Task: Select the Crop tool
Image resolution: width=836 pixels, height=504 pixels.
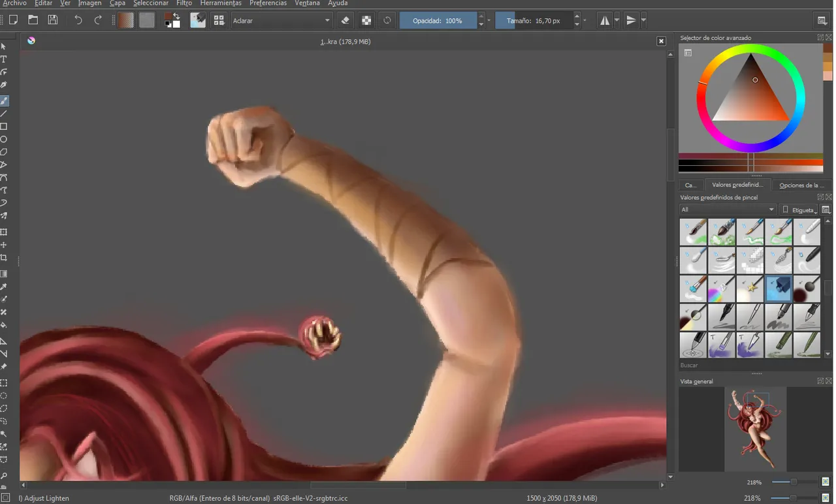Action: (x=4, y=258)
